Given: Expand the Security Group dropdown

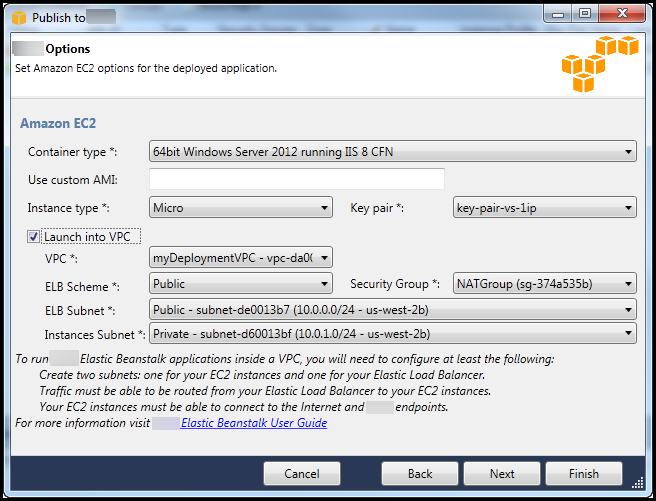Looking at the screenshot, I should point(544,284).
